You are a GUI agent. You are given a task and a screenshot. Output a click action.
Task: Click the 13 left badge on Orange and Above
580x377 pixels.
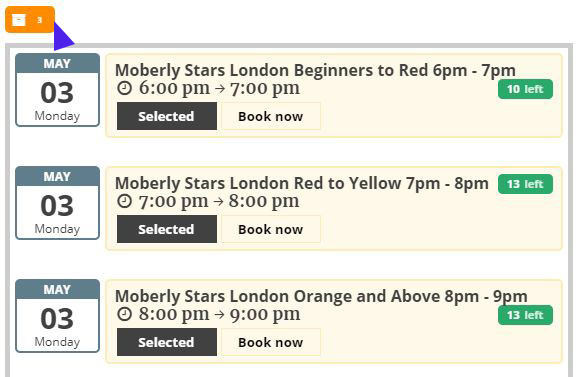[525, 315]
